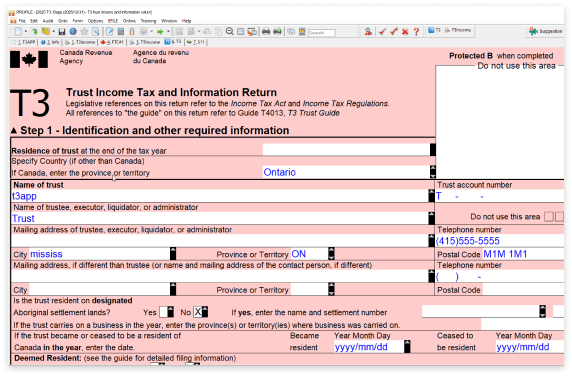Viewport: 572px width, 376px height.
Task: Open second Province or Territory dropdown
Action: click(331, 289)
